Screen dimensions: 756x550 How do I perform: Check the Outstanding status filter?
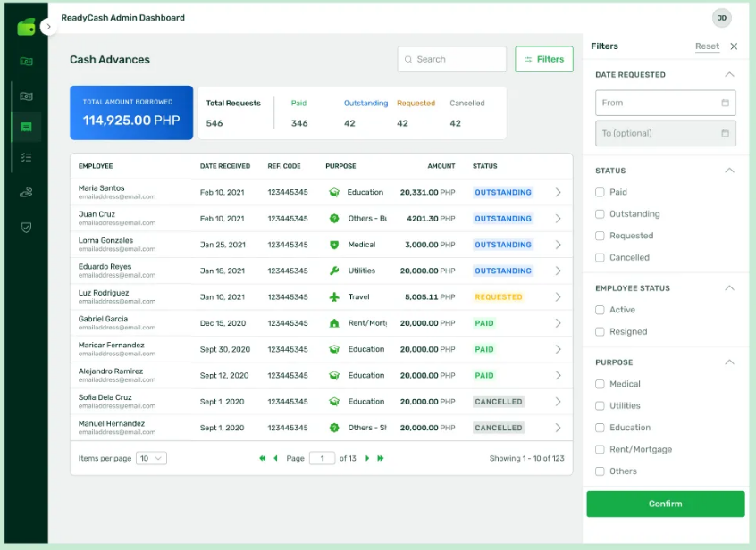(x=600, y=213)
